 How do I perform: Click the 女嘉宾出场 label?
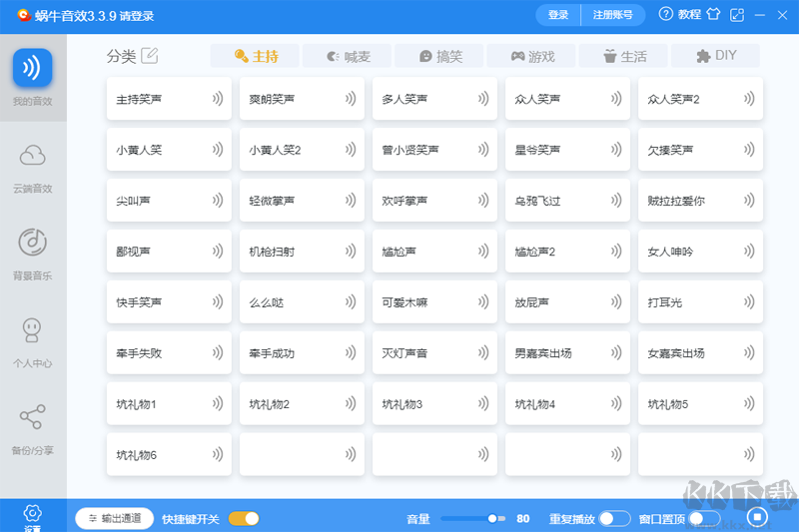point(676,353)
